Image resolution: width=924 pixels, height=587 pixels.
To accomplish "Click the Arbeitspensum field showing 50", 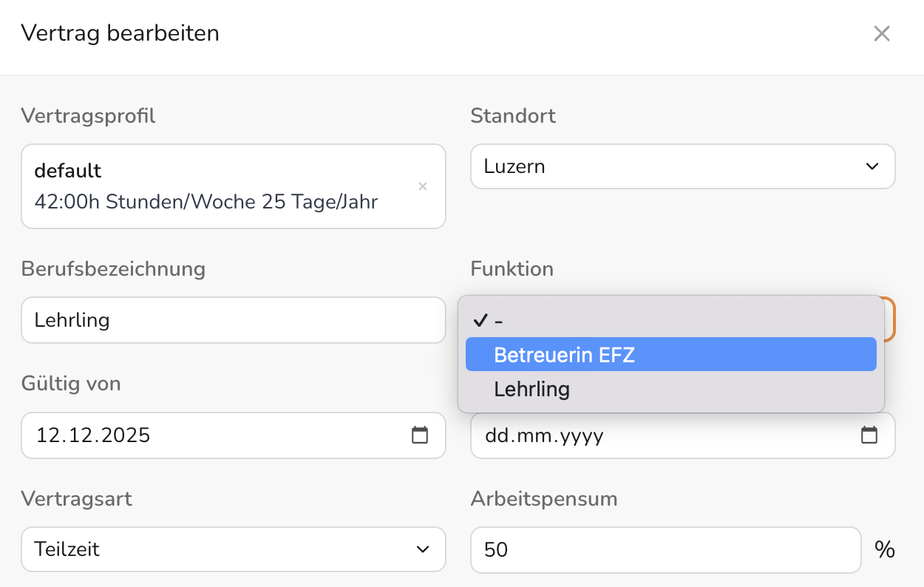I will (x=666, y=549).
